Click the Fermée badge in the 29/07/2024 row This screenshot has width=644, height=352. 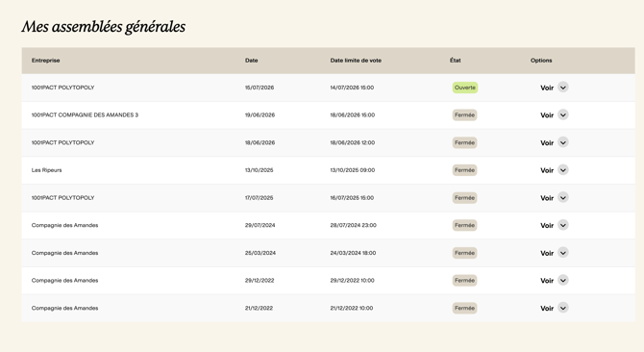[464, 225]
